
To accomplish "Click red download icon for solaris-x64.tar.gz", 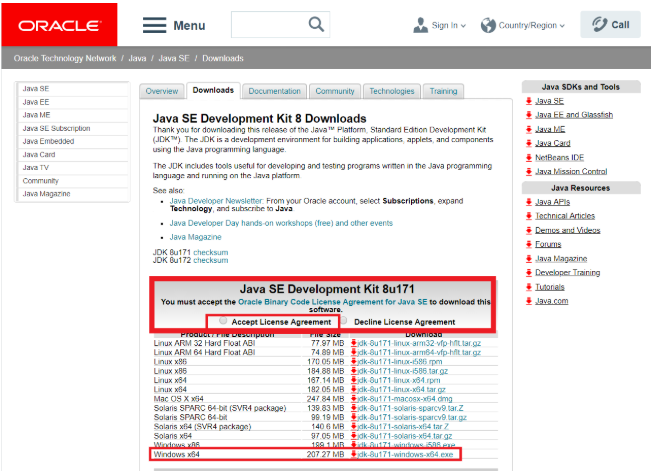I will pyautogui.click(x=354, y=436).
